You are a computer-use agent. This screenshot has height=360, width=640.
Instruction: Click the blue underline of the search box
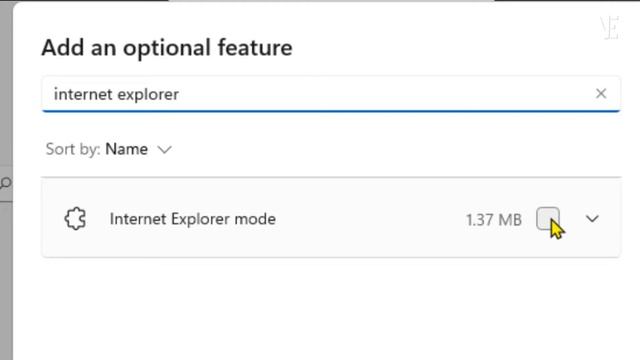pyautogui.click(x=331, y=111)
